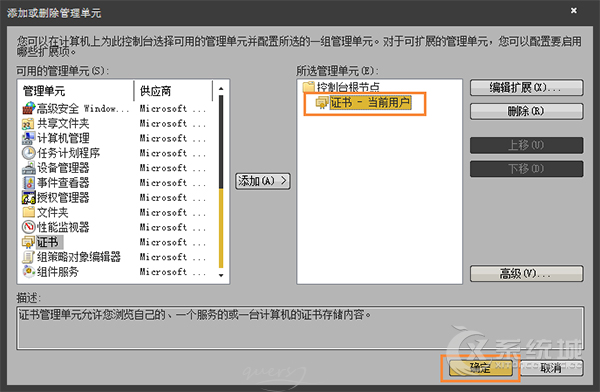Click certificate icon beside 证书 - 当前用户
600x392 pixels.
[x=322, y=102]
